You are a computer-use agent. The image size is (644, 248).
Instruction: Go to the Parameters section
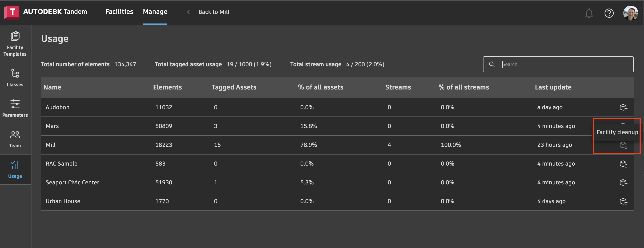pyautogui.click(x=15, y=108)
